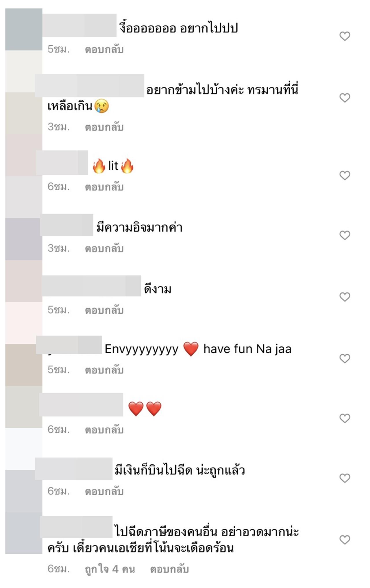Reply to 'มีเงินก็บินไปฉีด น่ะถูกแล้ว' comment
This screenshot has width=370, height=588.
click(x=104, y=492)
